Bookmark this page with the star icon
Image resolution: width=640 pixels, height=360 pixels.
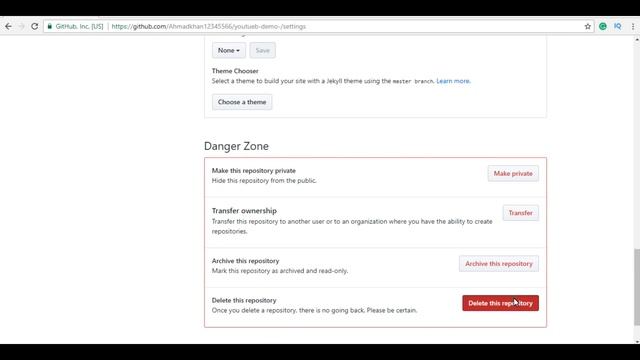coord(588,26)
